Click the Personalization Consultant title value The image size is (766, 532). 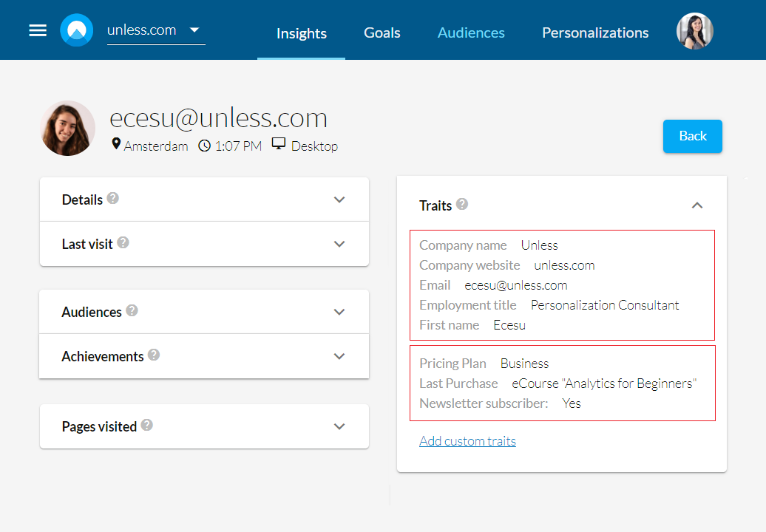point(605,306)
